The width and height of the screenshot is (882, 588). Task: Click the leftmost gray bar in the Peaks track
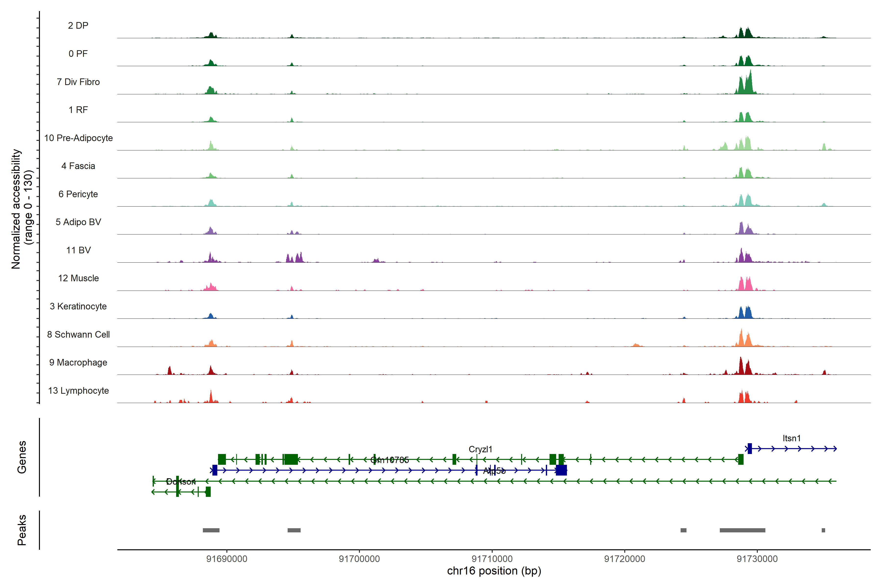(x=211, y=530)
